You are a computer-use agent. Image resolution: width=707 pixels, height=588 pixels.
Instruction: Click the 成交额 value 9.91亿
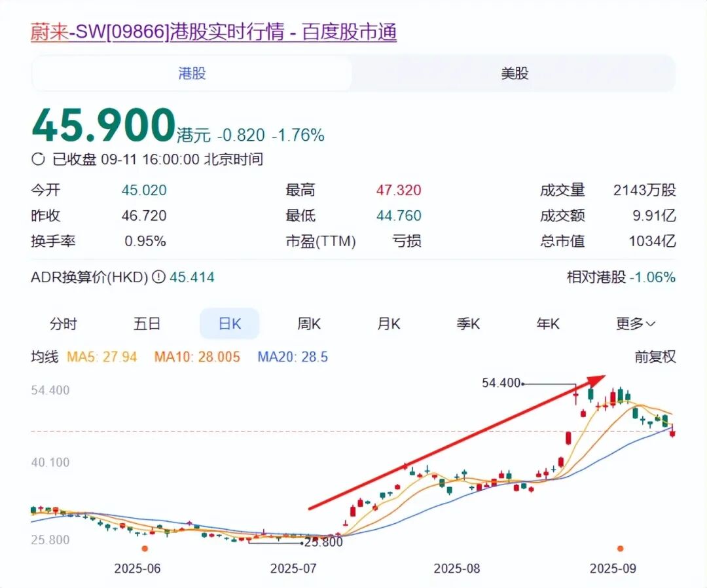tap(654, 215)
